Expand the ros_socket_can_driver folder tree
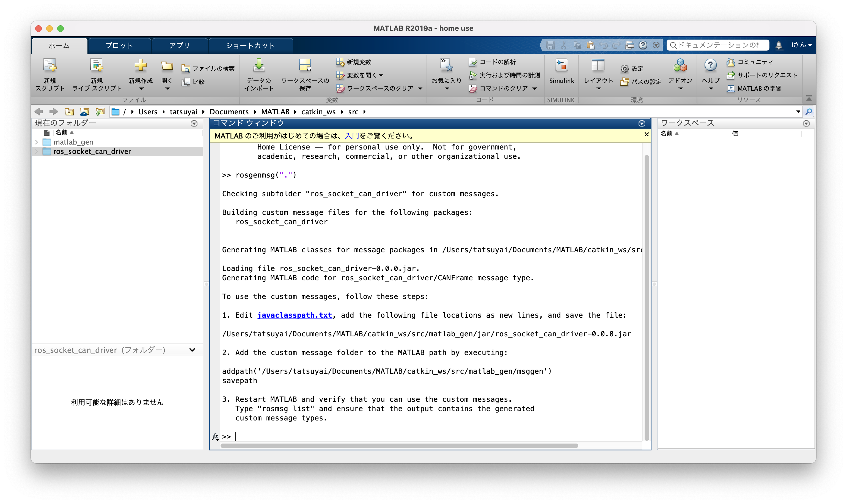 pos(36,151)
